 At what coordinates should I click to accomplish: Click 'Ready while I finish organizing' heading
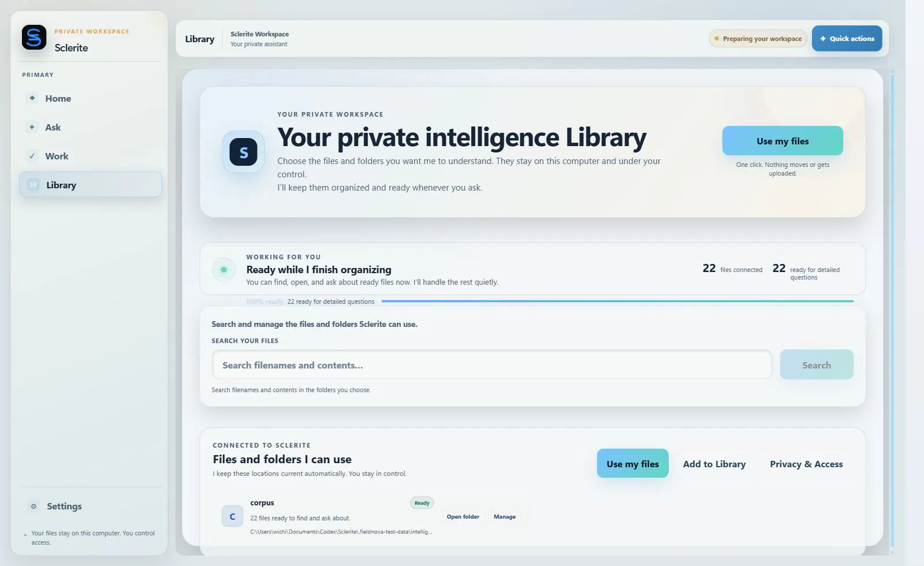pos(319,270)
